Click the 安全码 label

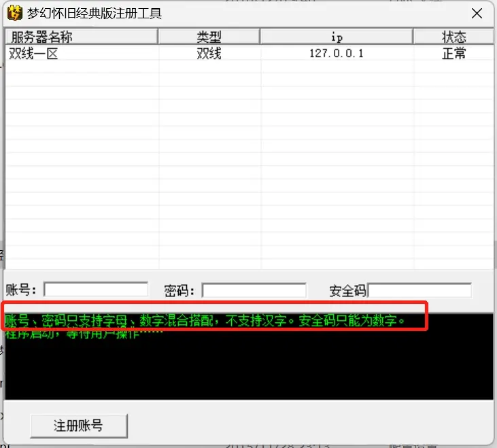pos(347,290)
